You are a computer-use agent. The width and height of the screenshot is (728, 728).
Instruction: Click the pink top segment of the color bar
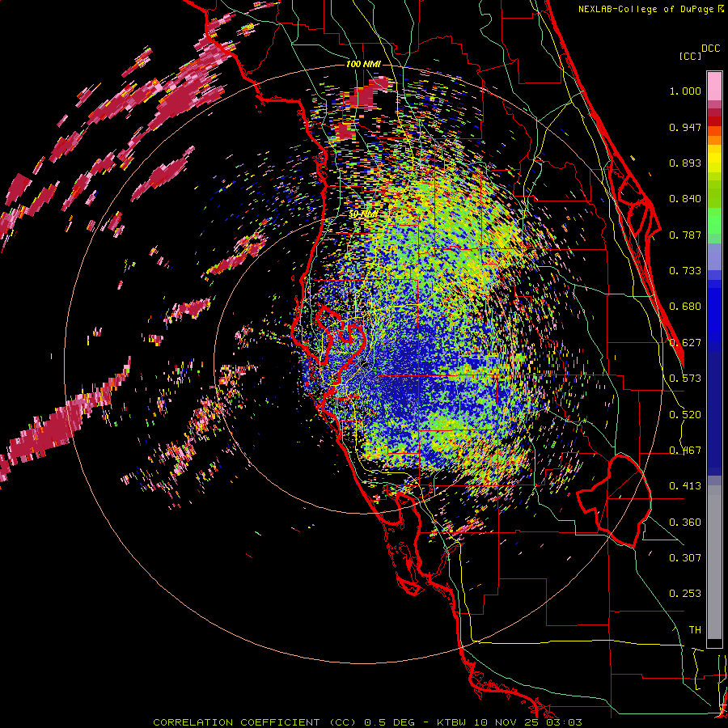tap(714, 86)
